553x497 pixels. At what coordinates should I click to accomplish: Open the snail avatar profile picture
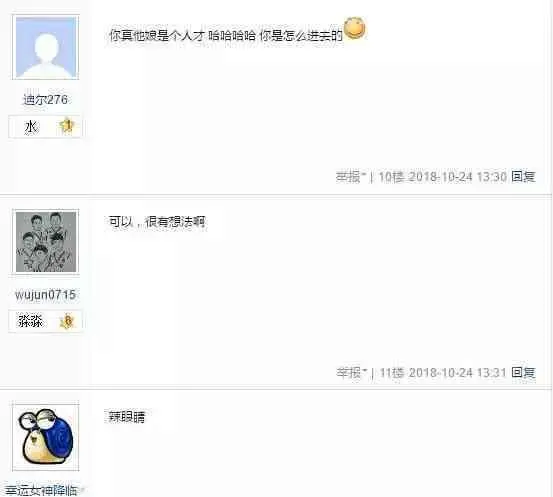pyautogui.click(x=46, y=436)
